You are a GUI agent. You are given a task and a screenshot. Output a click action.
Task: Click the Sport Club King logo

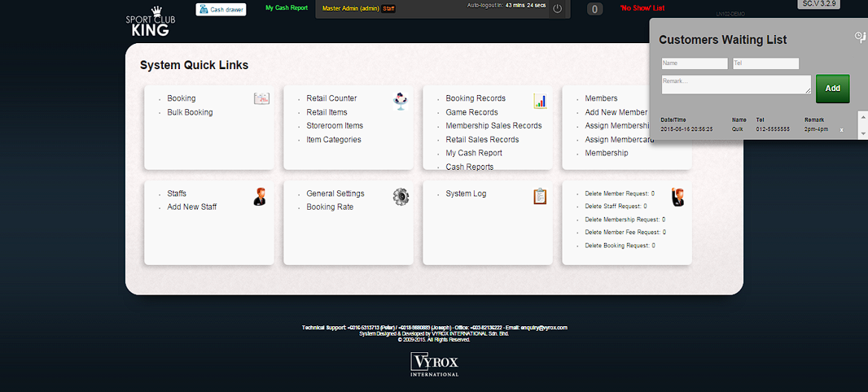click(147, 23)
